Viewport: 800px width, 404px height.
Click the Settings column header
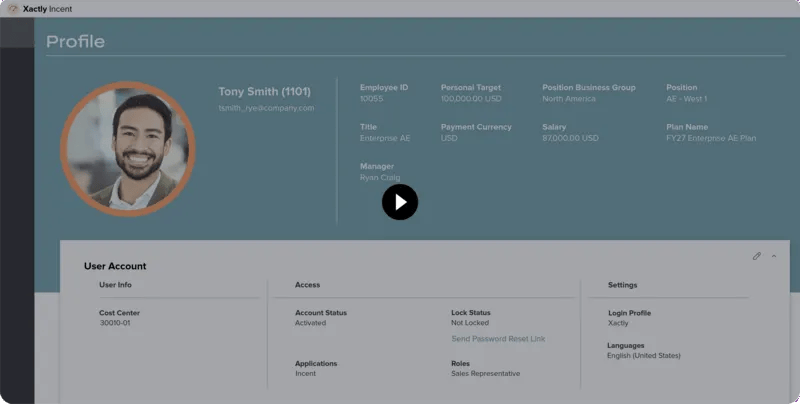tap(622, 285)
